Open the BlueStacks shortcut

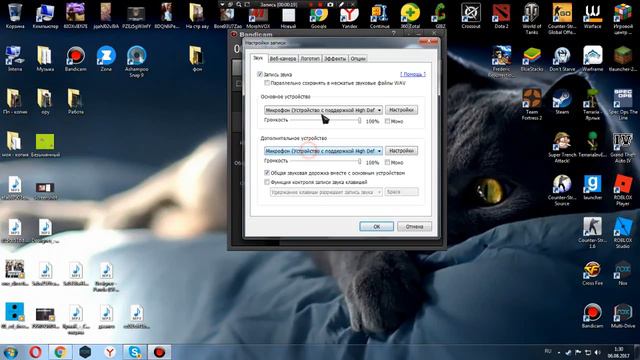531,59
